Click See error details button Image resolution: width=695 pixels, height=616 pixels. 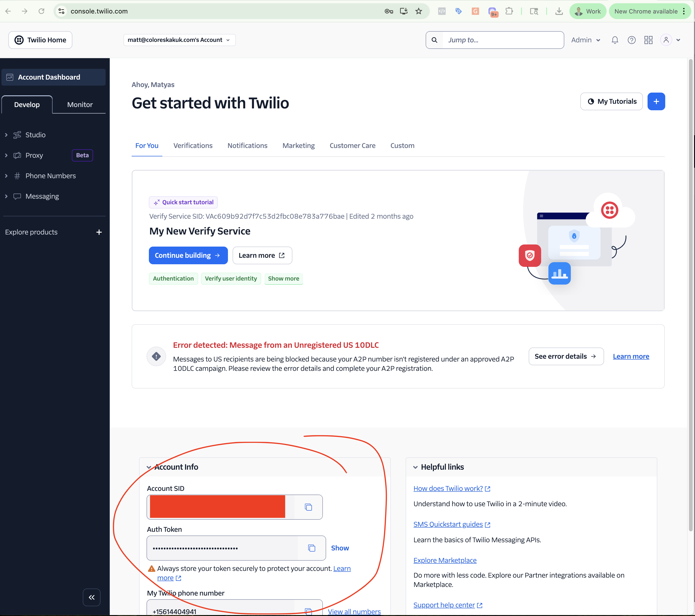tap(566, 356)
